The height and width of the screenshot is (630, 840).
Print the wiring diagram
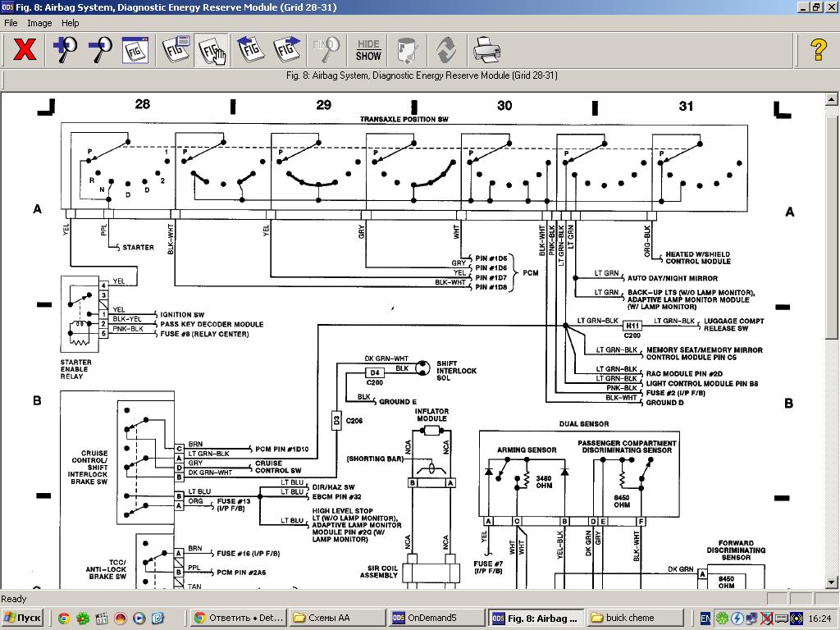486,50
